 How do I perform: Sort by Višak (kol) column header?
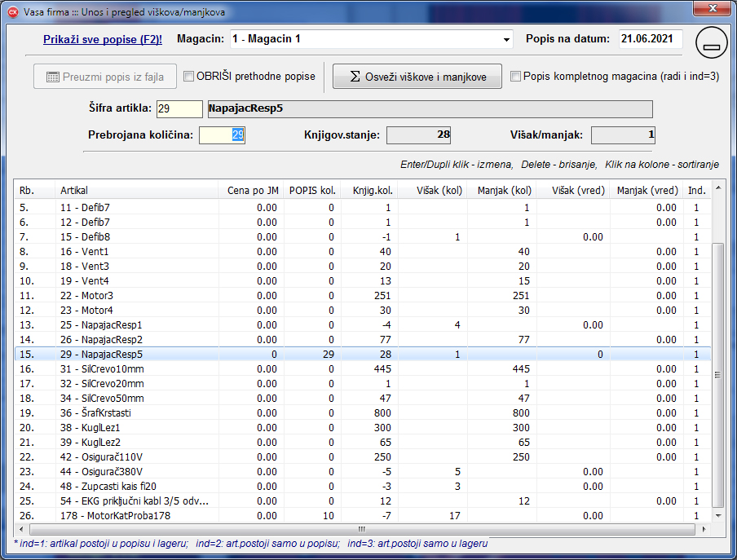(432, 190)
